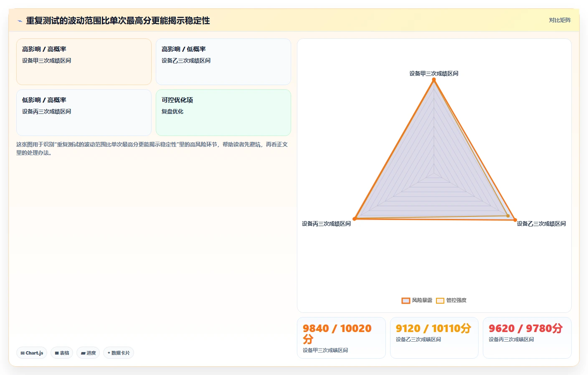Click the orange data point at the 设备甲 vertex

(x=434, y=79)
